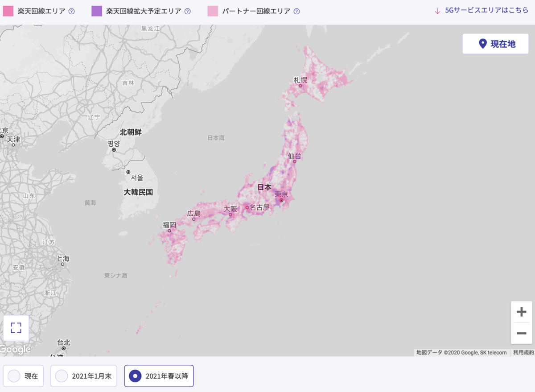Click help icon next to パートナー回線エリア
The image size is (535, 392).
click(297, 11)
